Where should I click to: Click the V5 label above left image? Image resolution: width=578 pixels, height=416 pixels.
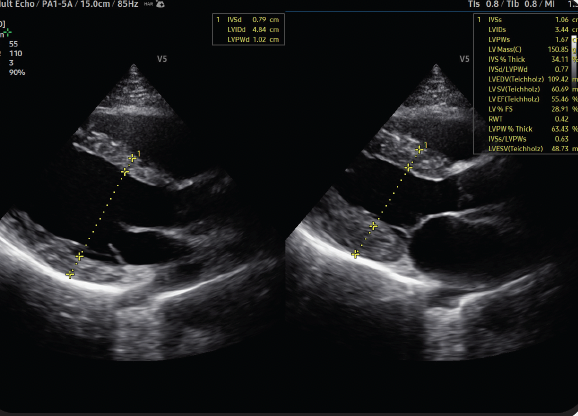(x=162, y=59)
